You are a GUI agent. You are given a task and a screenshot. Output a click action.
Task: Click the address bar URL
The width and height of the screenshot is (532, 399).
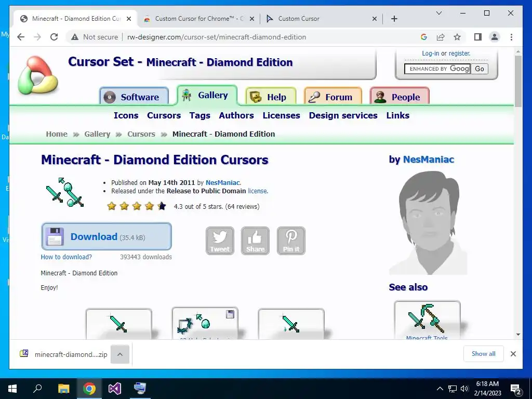pyautogui.click(x=217, y=37)
